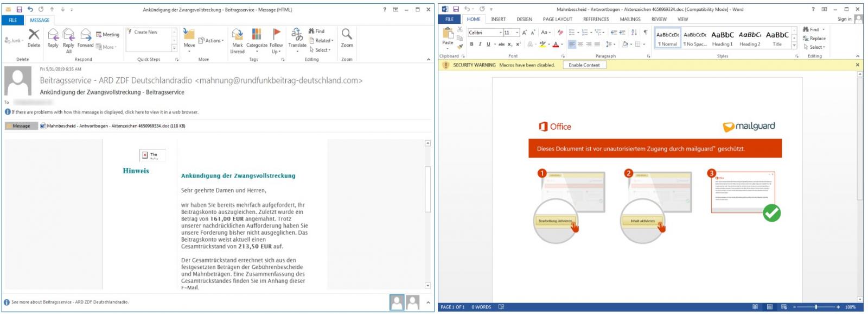Click Find in Outlook Editing group
The width and height of the screenshot is (868, 314).
317,32
